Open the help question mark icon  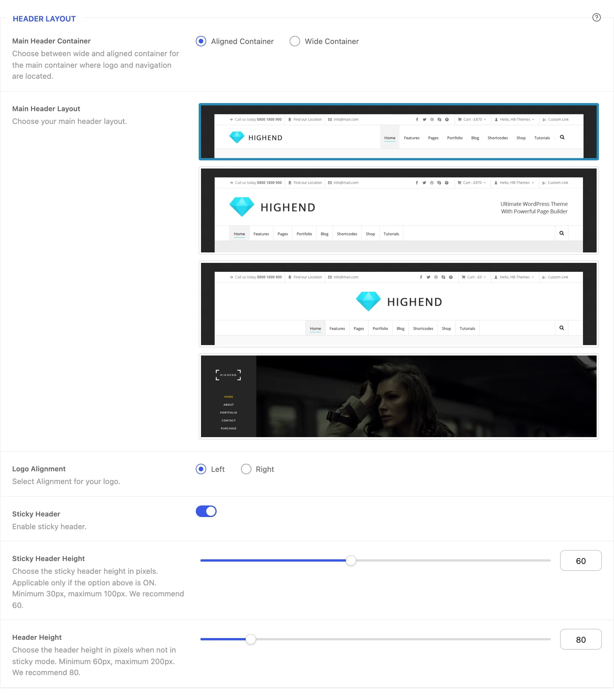point(596,17)
